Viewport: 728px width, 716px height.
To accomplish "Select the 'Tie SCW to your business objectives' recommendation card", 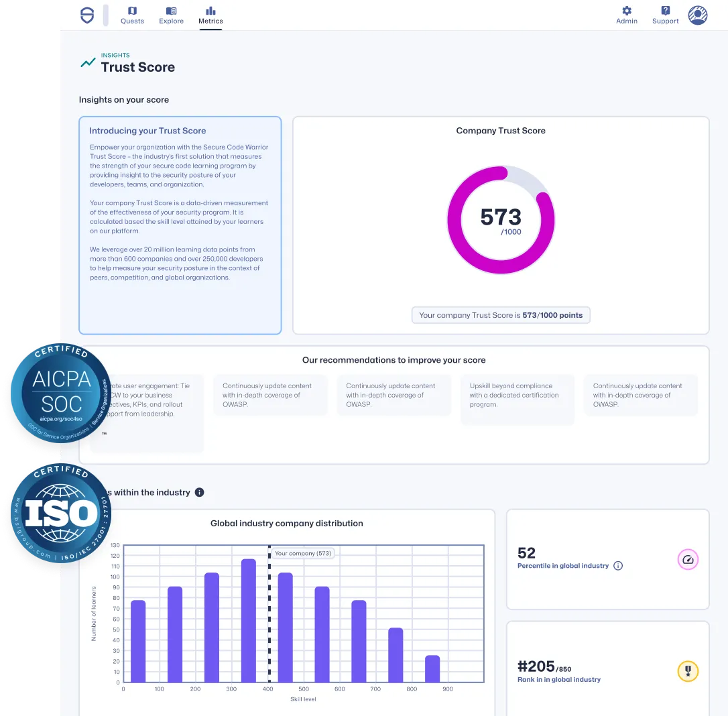I will coord(147,413).
